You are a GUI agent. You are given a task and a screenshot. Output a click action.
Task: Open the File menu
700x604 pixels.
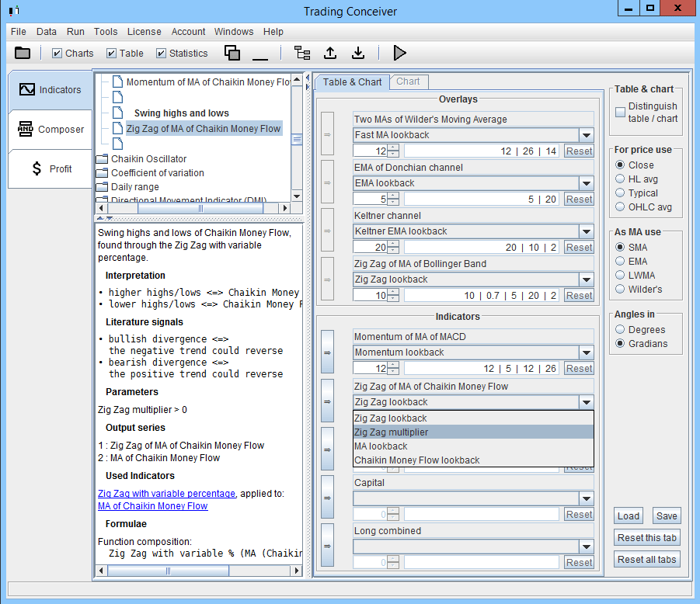tap(19, 32)
